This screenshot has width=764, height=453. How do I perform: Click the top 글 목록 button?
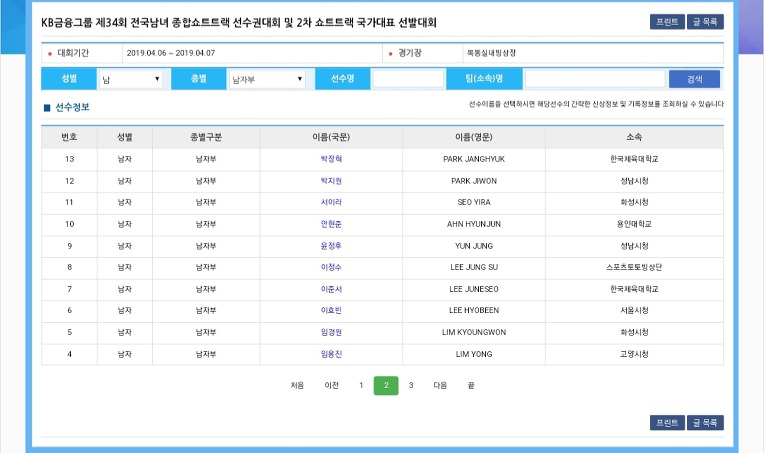(705, 22)
